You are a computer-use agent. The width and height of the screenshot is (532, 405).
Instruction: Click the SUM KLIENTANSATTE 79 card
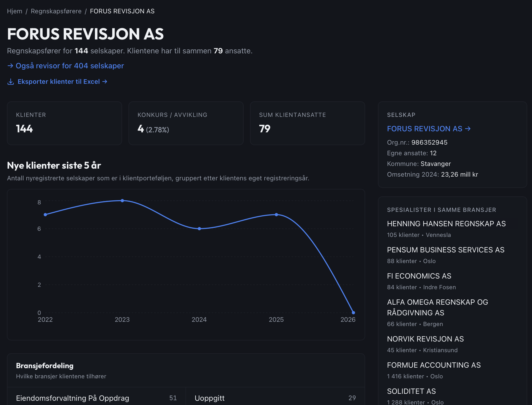(308, 123)
